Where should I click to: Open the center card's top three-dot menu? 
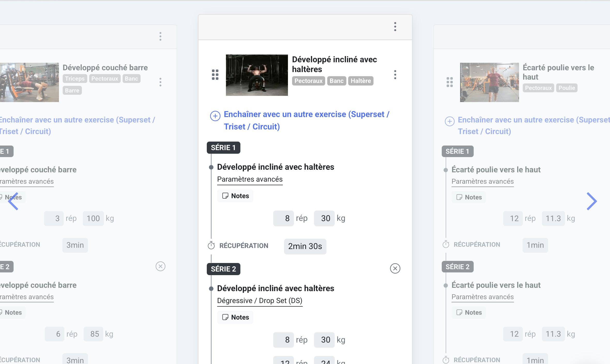coord(395,27)
